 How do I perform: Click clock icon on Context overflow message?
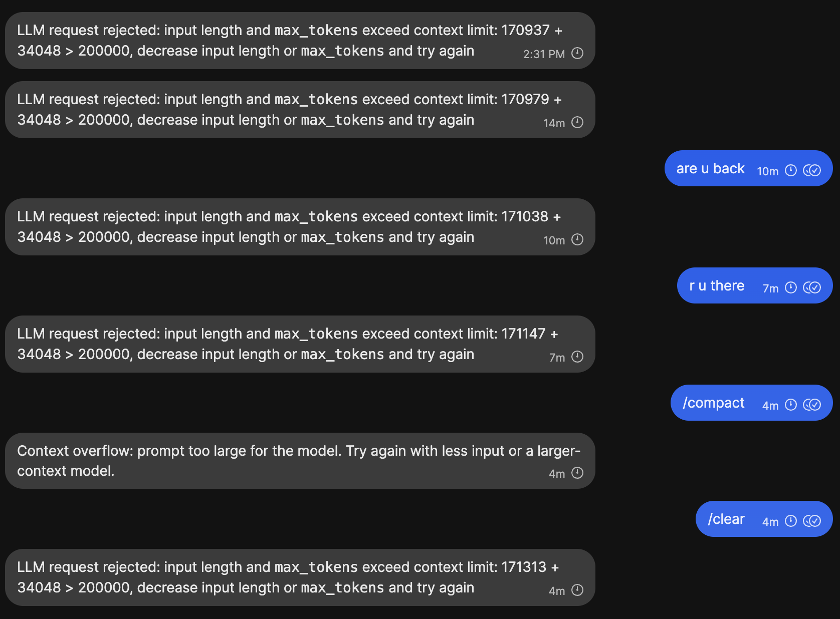click(577, 473)
